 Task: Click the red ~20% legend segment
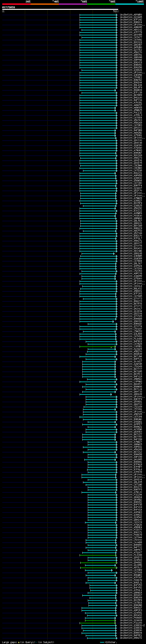(x=16, y=4)
